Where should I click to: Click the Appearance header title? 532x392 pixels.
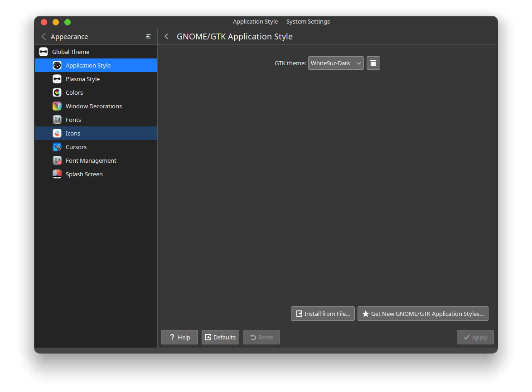pyautogui.click(x=69, y=36)
